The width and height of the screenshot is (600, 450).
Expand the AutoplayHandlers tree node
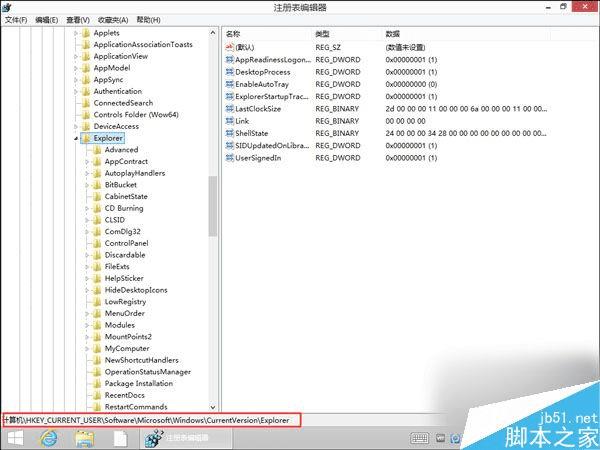click(x=87, y=174)
